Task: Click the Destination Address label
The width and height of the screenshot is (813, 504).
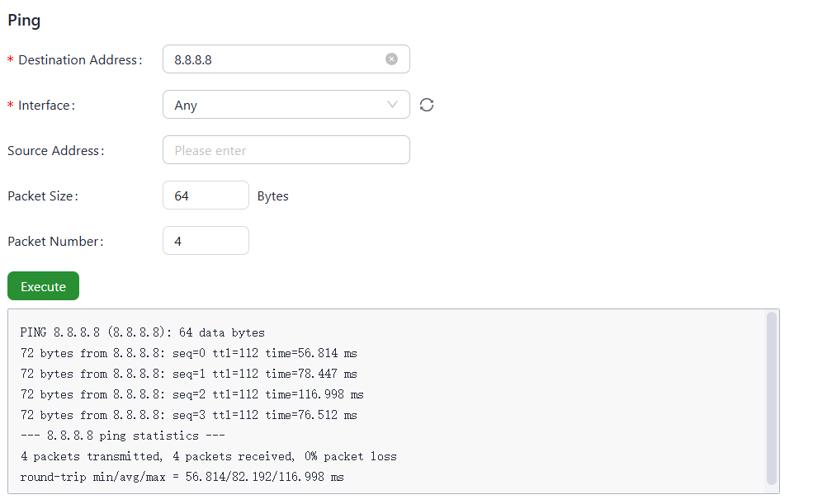Action: tap(79, 60)
